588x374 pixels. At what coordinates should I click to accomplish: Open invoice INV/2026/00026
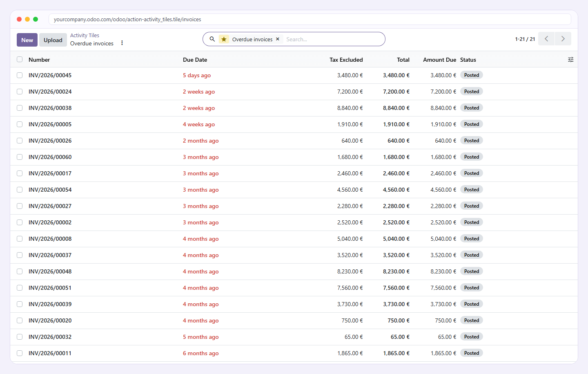50,141
